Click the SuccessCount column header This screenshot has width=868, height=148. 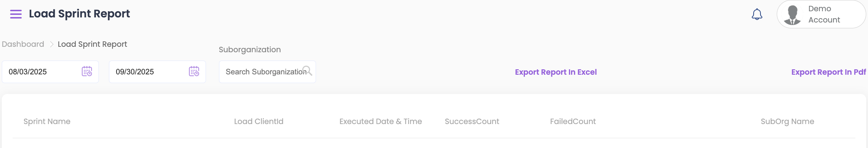(x=472, y=122)
